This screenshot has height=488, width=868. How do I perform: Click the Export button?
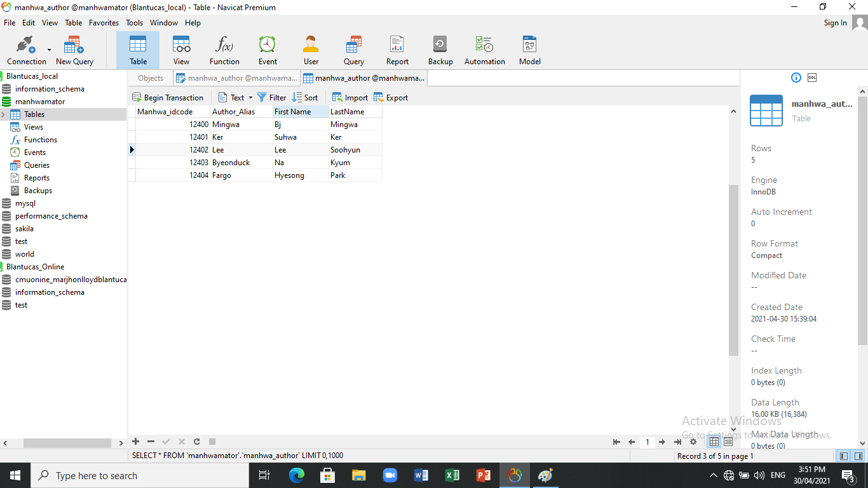pyautogui.click(x=391, y=98)
